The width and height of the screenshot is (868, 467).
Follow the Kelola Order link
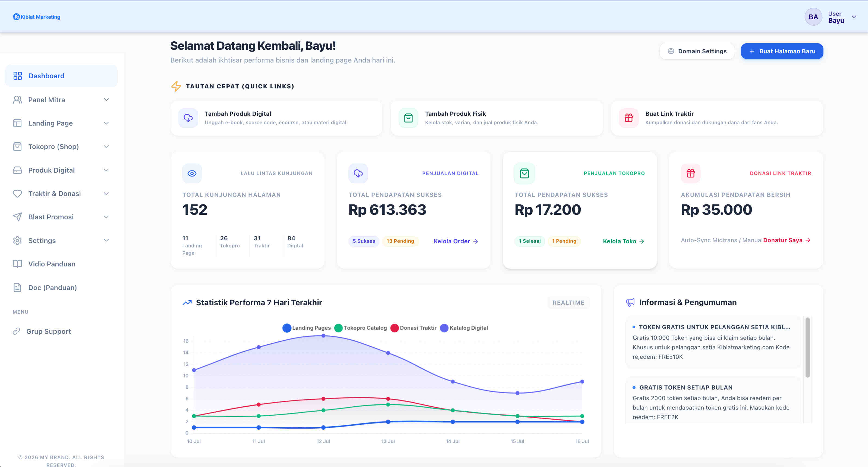pos(455,241)
